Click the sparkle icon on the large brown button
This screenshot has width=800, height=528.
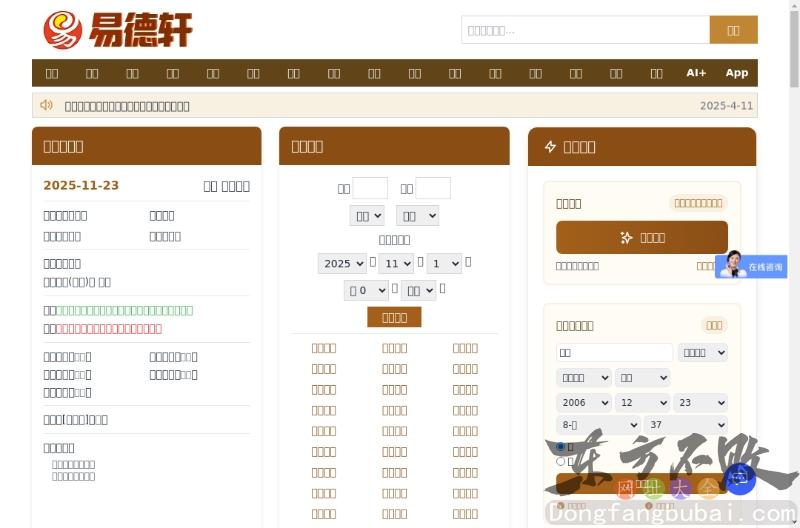pyautogui.click(x=626, y=238)
